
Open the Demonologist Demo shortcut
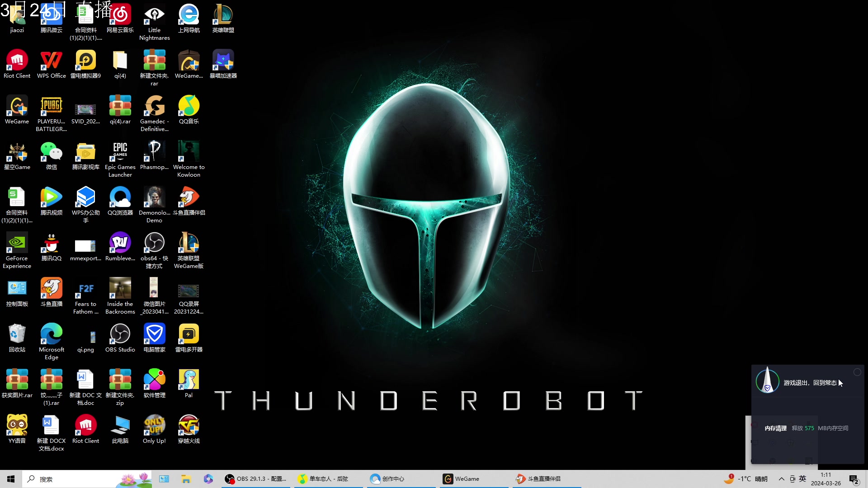155,205
